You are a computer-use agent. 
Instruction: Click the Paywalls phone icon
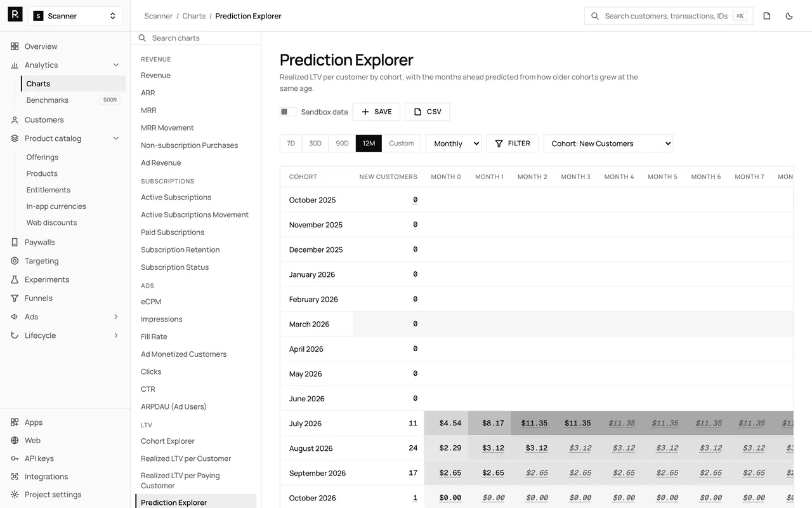15,242
